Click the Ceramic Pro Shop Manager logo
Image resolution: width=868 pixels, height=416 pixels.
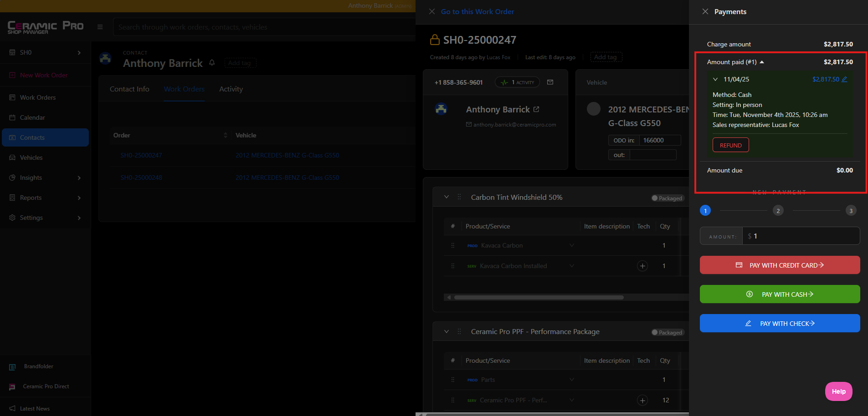pyautogui.click(x=46, y=27)
